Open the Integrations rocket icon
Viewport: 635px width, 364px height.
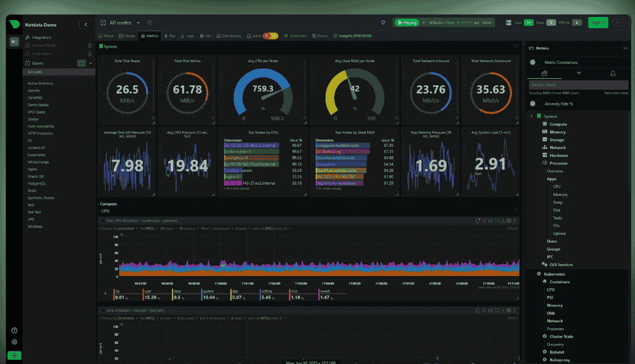[x=28, y=37]
